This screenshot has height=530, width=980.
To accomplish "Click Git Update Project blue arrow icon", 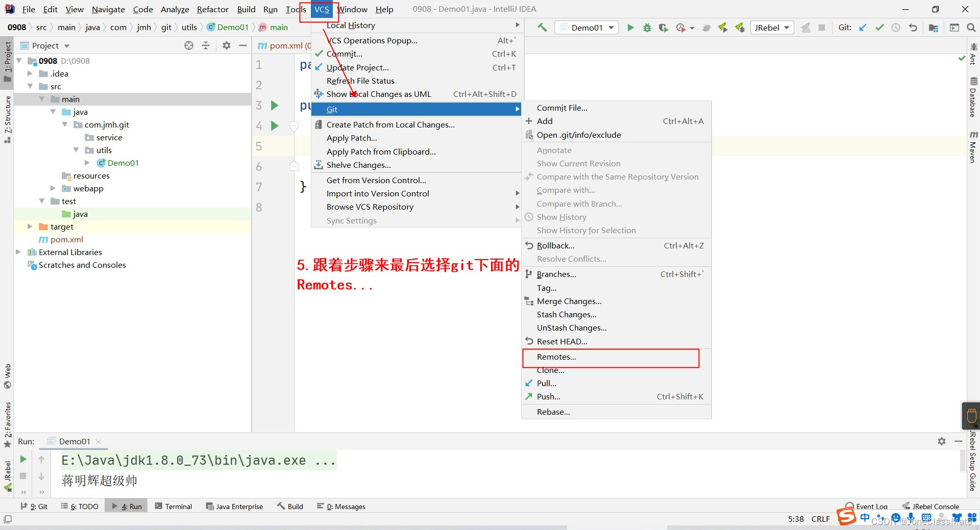I will (863, 28).
